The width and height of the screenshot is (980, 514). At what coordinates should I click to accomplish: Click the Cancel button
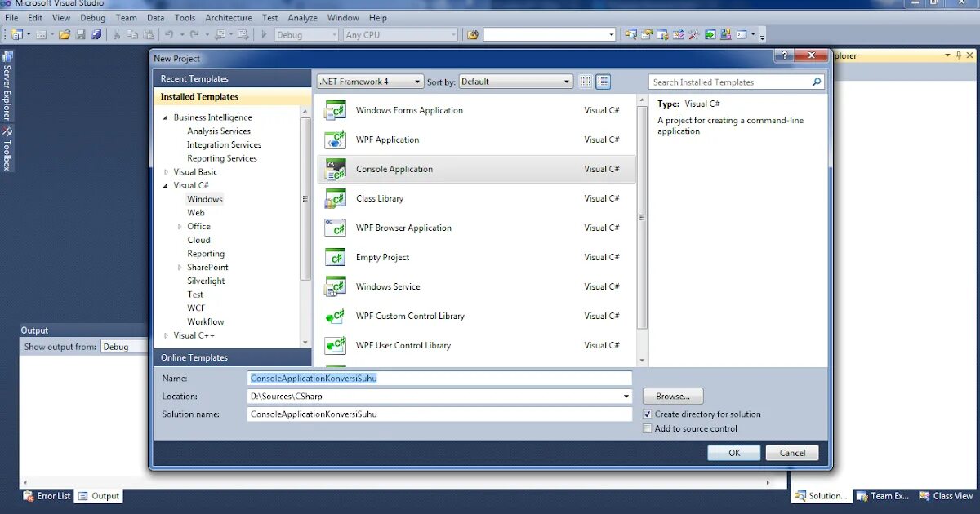pos(792,453)
